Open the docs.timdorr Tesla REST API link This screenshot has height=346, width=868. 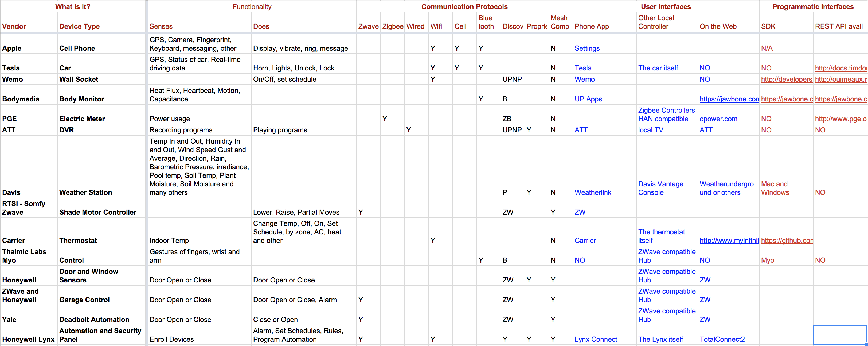tap(840, 68)
